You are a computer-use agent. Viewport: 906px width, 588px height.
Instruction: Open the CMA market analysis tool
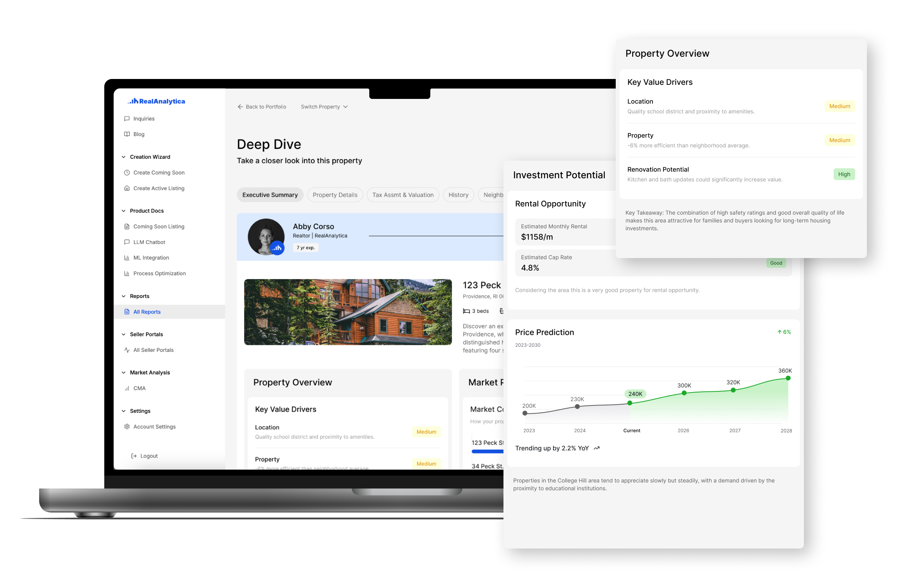[x=138, y=388]
